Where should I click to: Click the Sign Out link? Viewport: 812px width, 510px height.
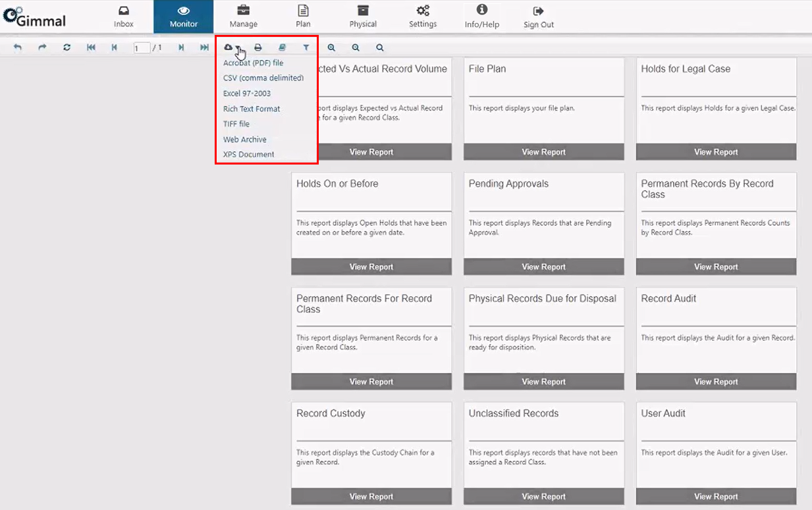[538, 16]
